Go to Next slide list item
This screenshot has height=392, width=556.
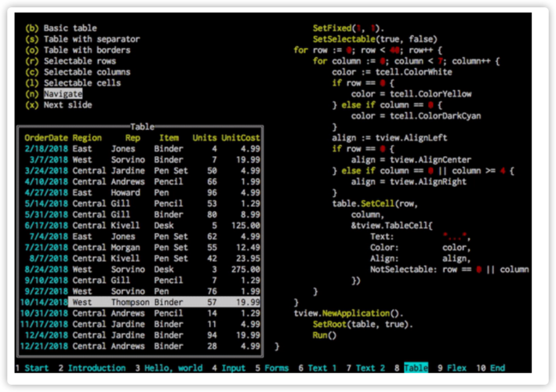coord(67,104)
